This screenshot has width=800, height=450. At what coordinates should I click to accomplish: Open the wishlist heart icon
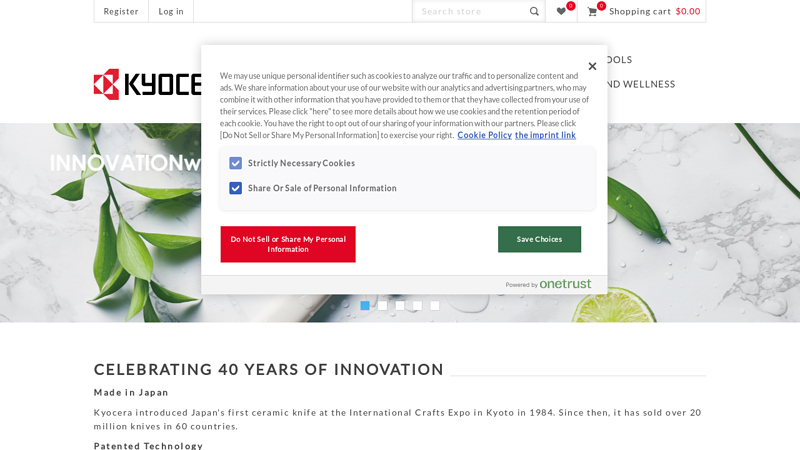tap(561, 11)
